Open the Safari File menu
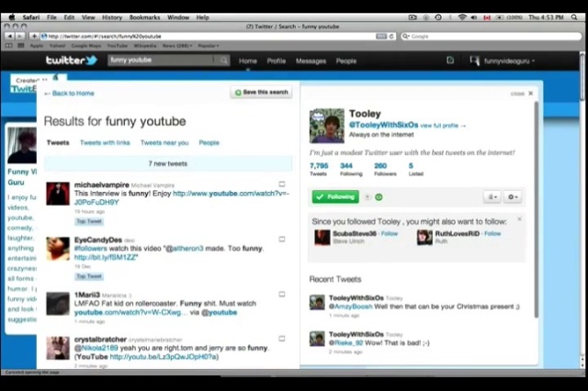This screenshot has width=588, height=391. pos(51,17)
